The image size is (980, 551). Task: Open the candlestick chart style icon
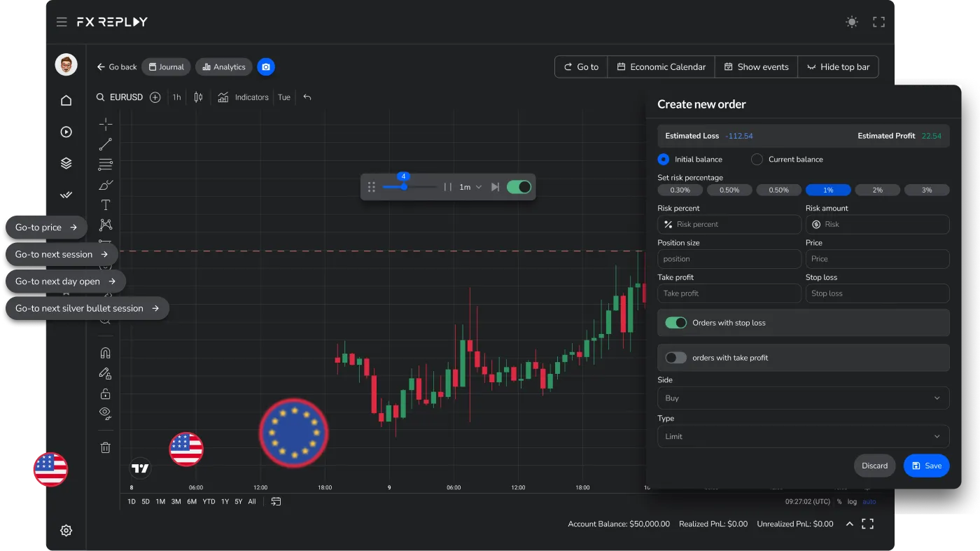198,97
